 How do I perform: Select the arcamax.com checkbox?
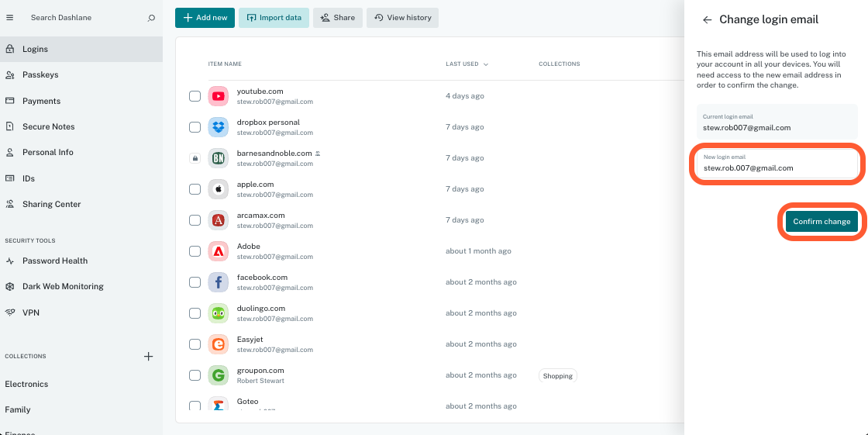click(195, 220)
